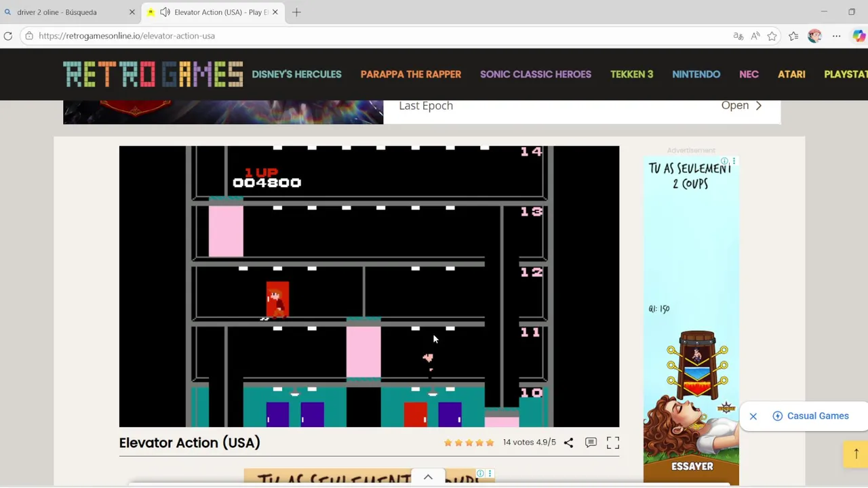
Task: Click the red door on floor 10
Action: coord(415,415)
